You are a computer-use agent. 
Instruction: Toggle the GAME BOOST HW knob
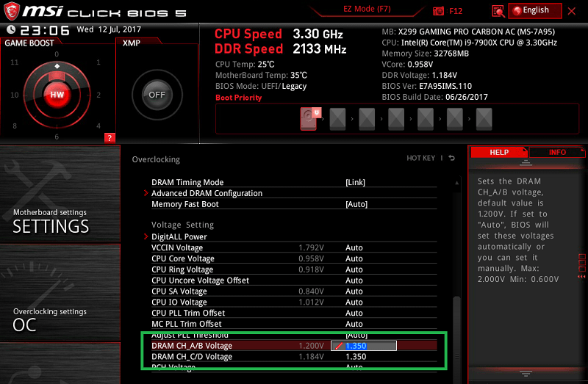57,95
